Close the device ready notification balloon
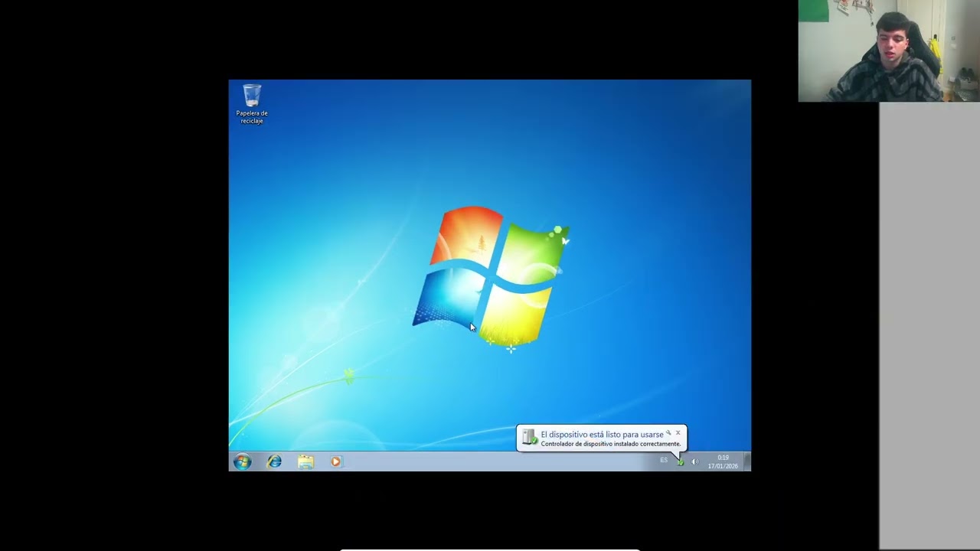Viewport: 980px width, 551px height. (678, 432)
